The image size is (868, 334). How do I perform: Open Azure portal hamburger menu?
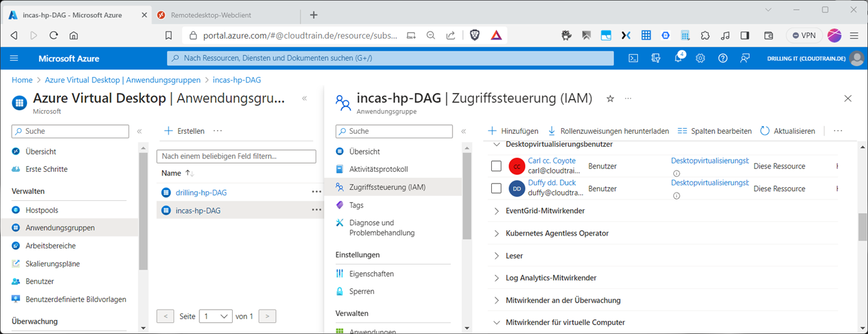pyautogui.click(x=14, y=58)
